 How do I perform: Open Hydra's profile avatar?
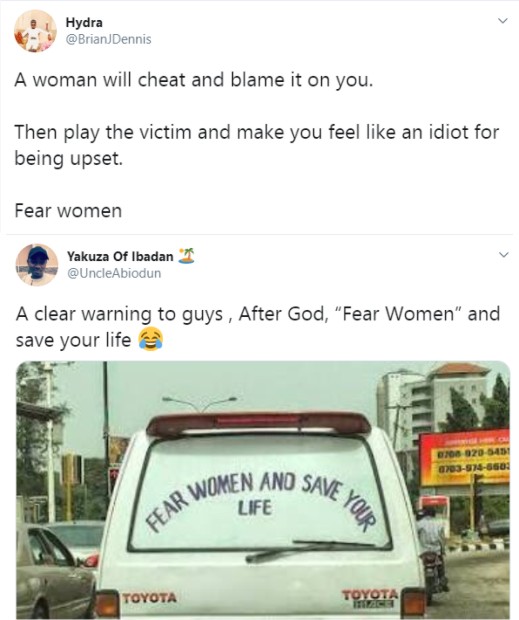[35, 31]
